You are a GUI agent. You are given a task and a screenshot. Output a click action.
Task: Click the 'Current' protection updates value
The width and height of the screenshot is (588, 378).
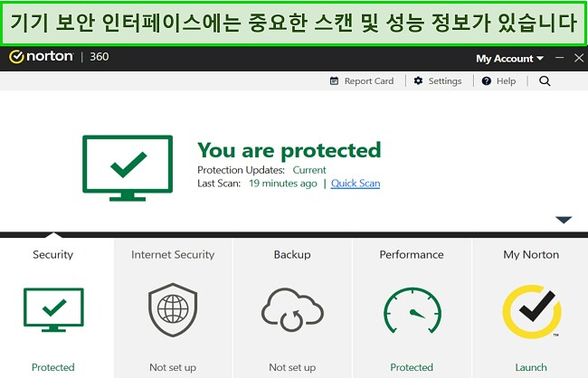click(x=309, y=170)
